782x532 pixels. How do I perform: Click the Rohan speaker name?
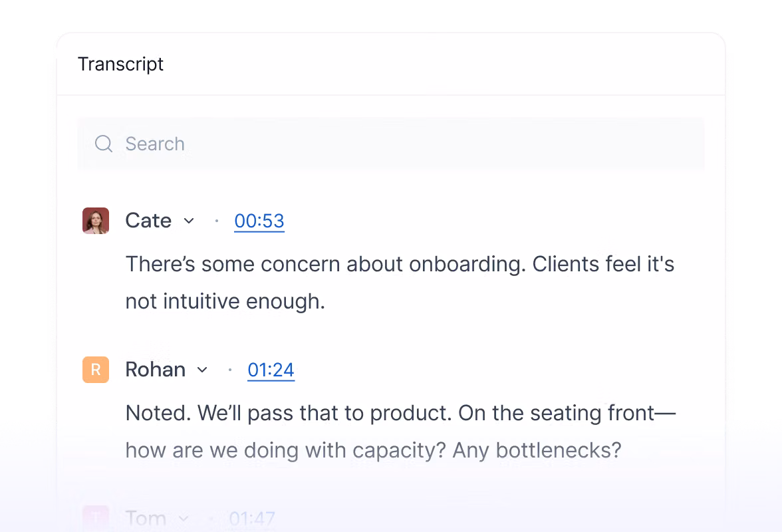[156, 370]
